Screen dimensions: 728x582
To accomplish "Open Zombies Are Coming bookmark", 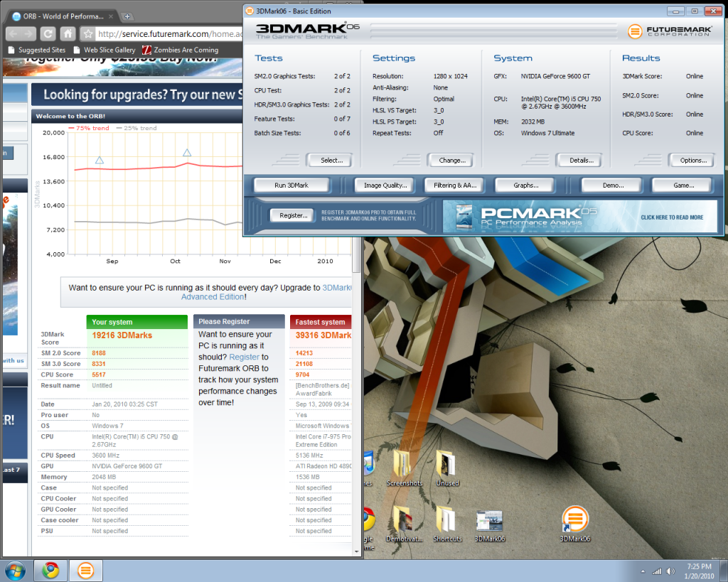I will coord(180,50).
